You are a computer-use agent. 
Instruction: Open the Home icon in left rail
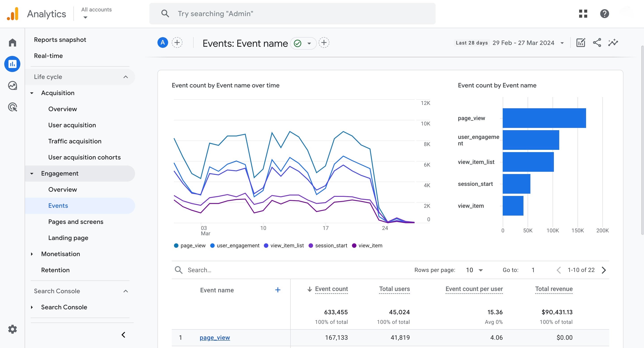point(12,42)
